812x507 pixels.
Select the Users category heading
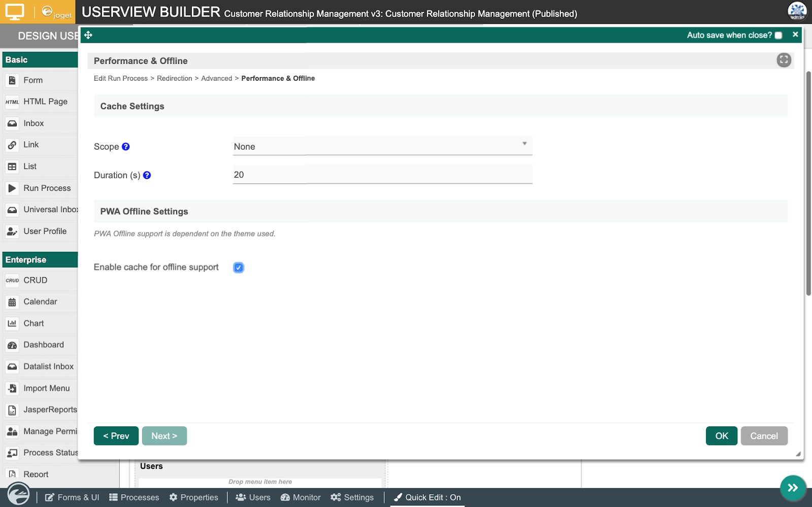click(x=151, y=466)
